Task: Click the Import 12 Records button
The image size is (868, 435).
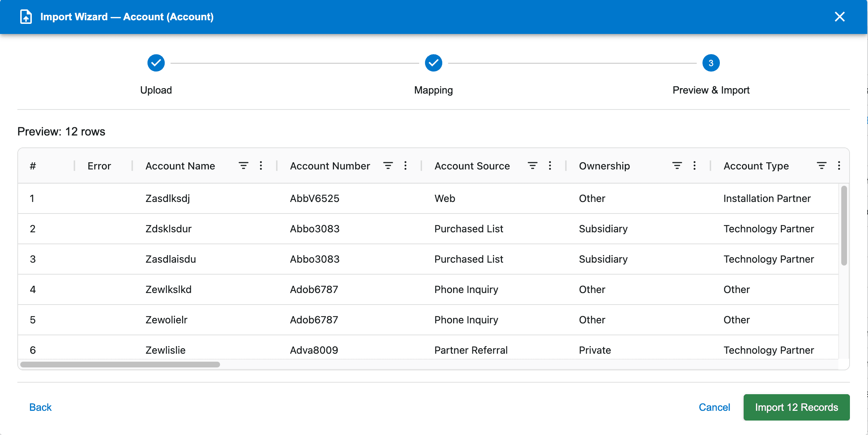Action: [796, 407]
